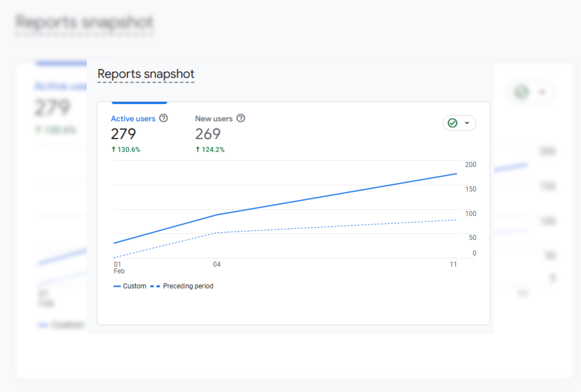
Task: Click the Reports snapshot title
Action: (x=146, y=74)
